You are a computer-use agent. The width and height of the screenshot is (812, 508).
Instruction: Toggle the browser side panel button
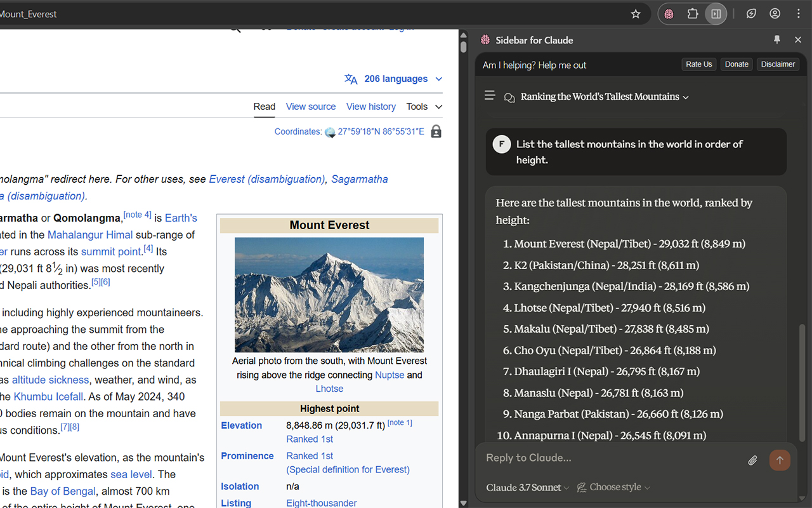coord(716,14)
